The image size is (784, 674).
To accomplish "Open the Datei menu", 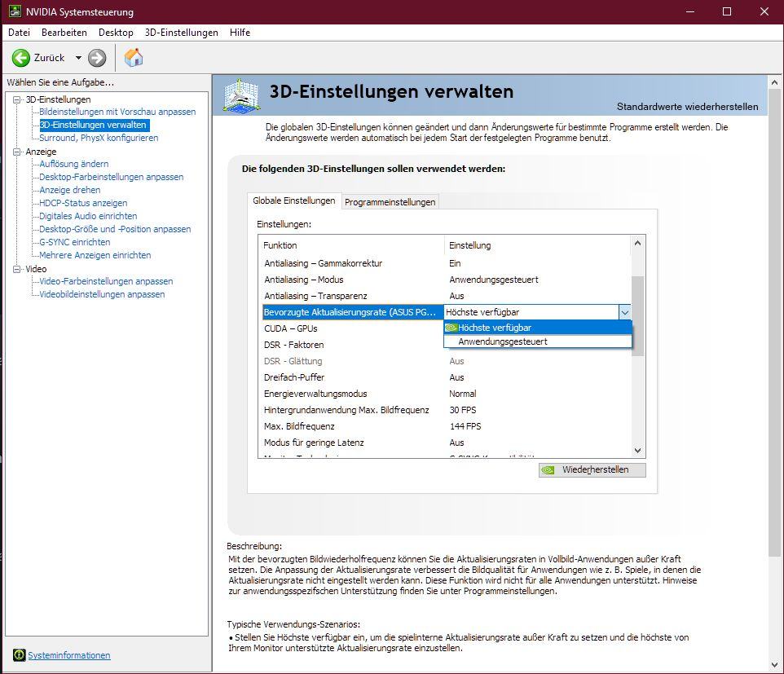I will point(19,33).
